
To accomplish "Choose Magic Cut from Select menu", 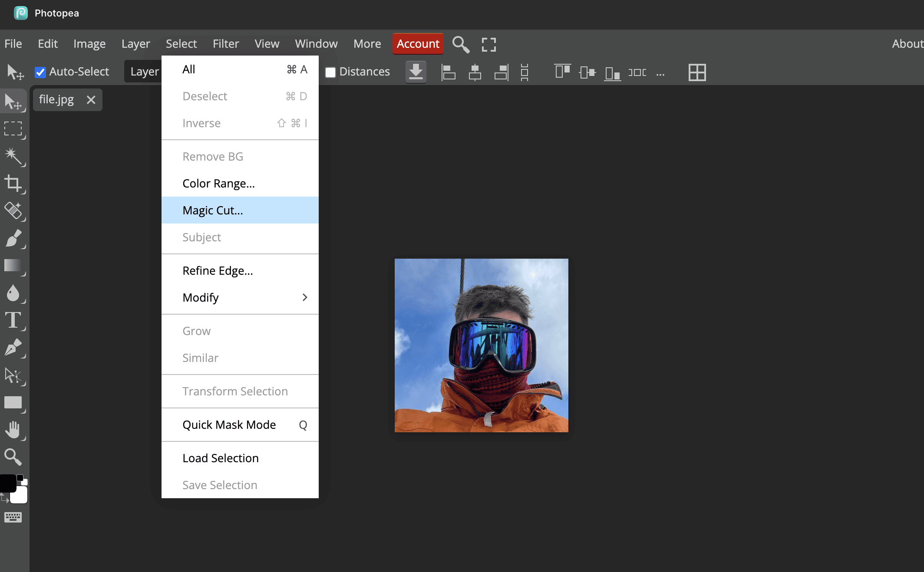I will (213, 210).
